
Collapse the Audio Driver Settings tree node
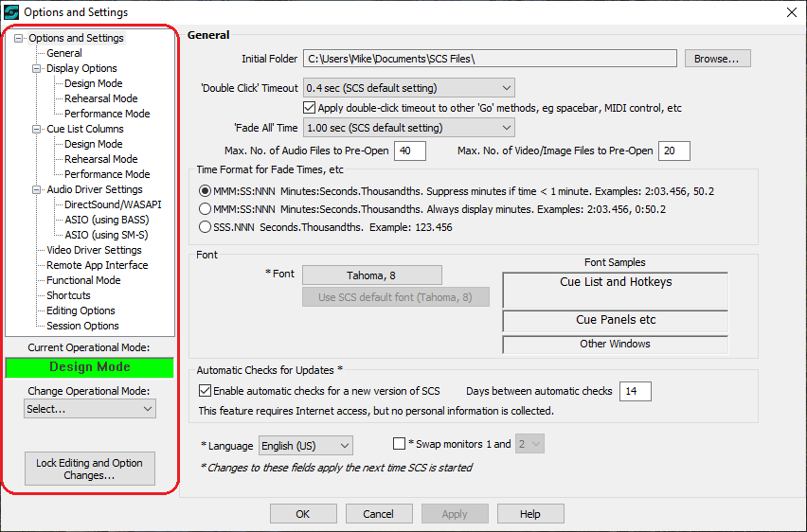point(37,190)
